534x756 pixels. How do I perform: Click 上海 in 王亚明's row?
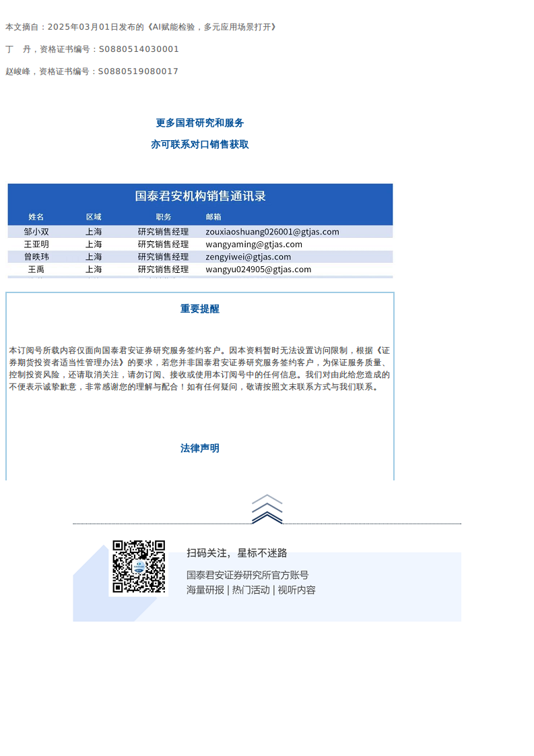click(94, 245)
